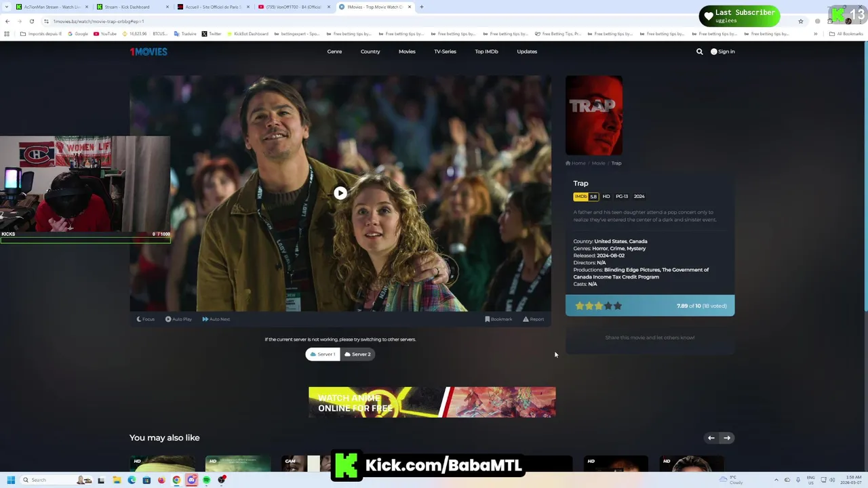The image size is (868, 488).
Task: Expand the Genre menu
Action: [x=334, y=52]
